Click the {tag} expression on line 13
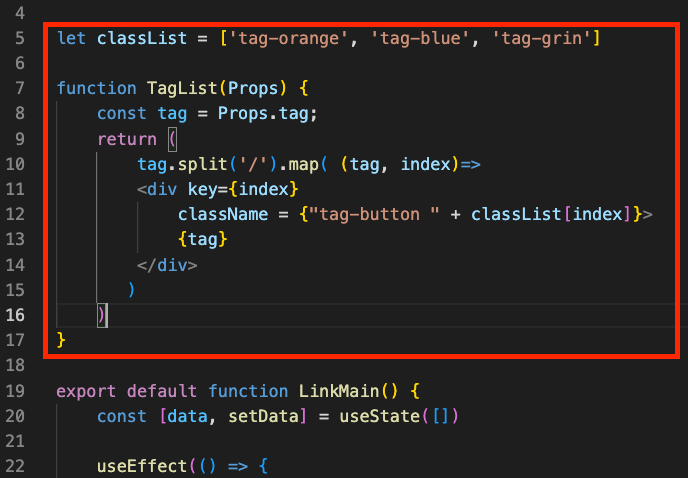Image resolution: width=688 pixels, height=478 pixels. tap(202, 240)
